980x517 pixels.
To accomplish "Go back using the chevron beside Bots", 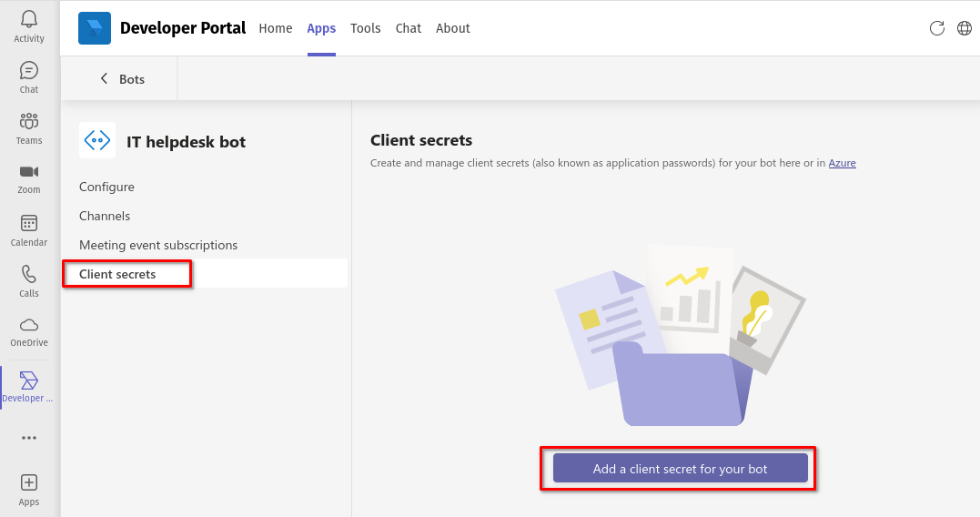I will [x=104, y=79].
